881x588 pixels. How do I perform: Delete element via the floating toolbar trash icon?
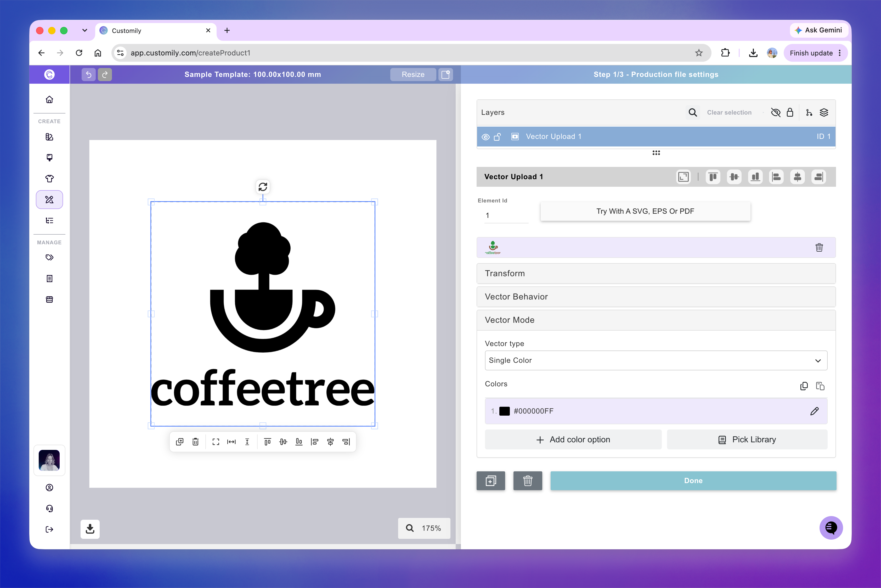(x=195, y=442)
